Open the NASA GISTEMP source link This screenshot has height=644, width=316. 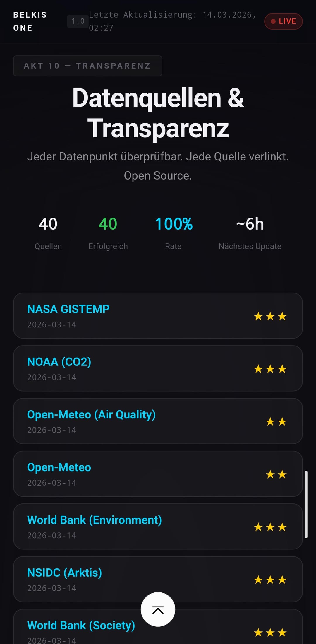tap(68, 309)
